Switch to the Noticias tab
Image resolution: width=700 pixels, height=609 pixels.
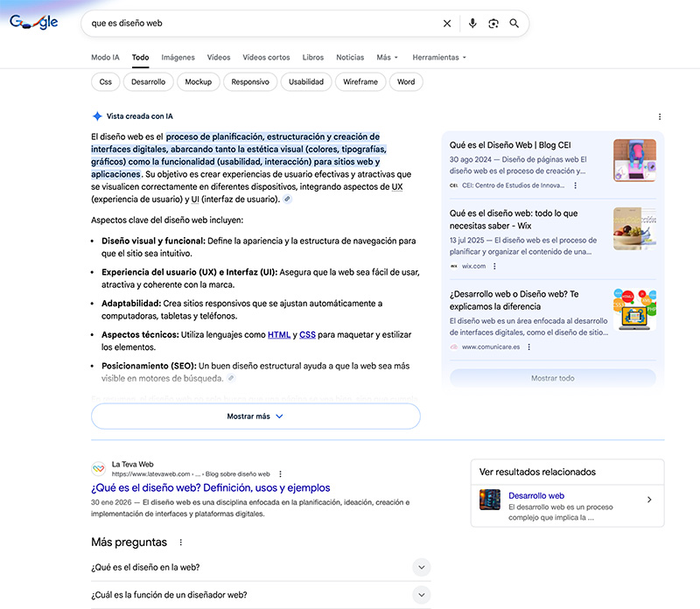350,57
